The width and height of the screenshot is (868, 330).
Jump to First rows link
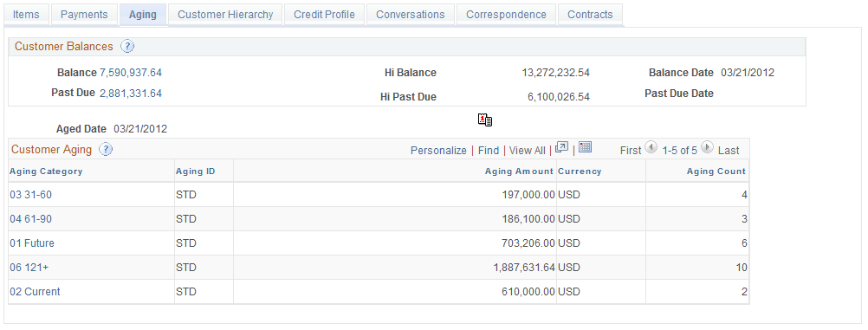pyautogui.click(x=631, y=151)
